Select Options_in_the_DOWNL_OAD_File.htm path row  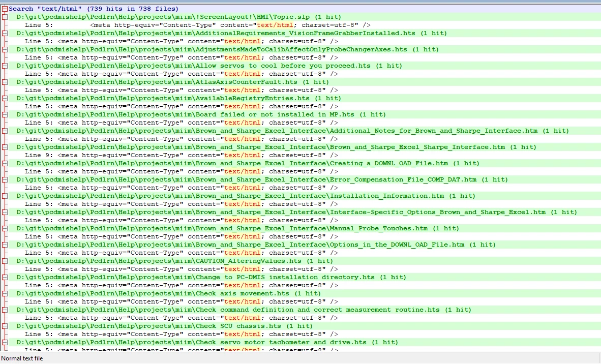click(256, 245)
